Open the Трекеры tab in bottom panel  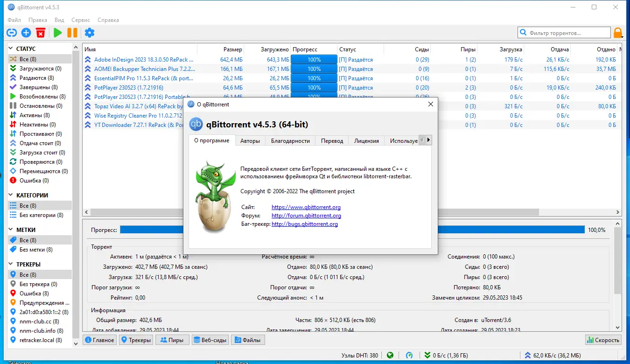point(136,340)
